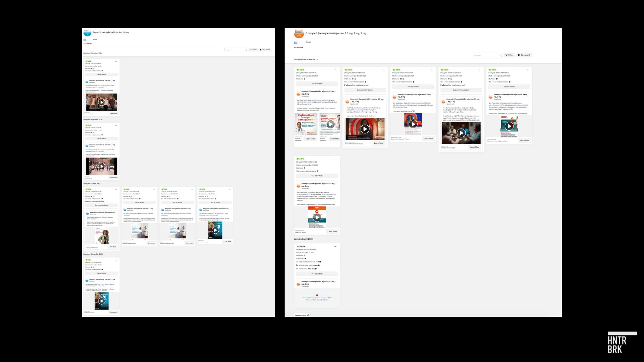Open three-dot menu on Inactive April 2020 ad
The image size is (644, 362).
click(335, 246)
